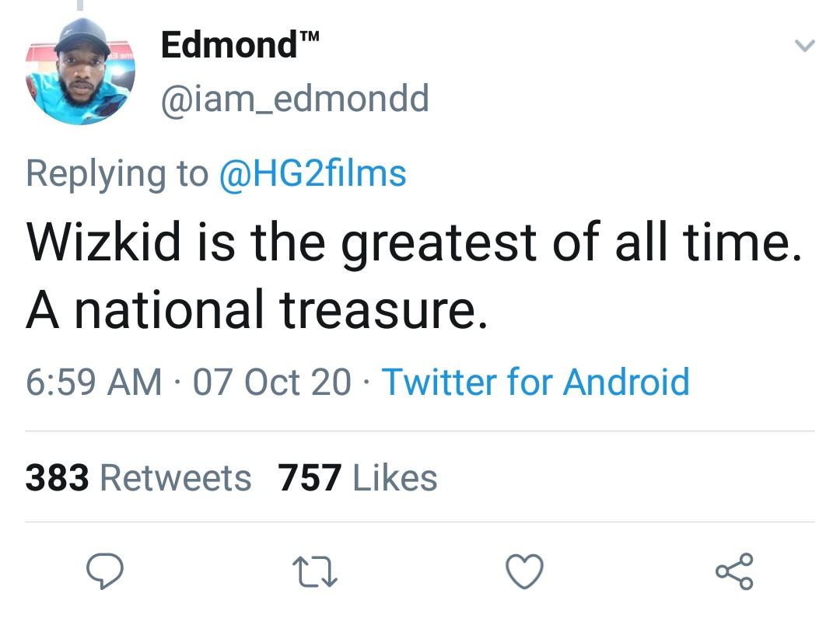
Task: Click the reply speech bubble icon
Action: (x=104, y=572)
